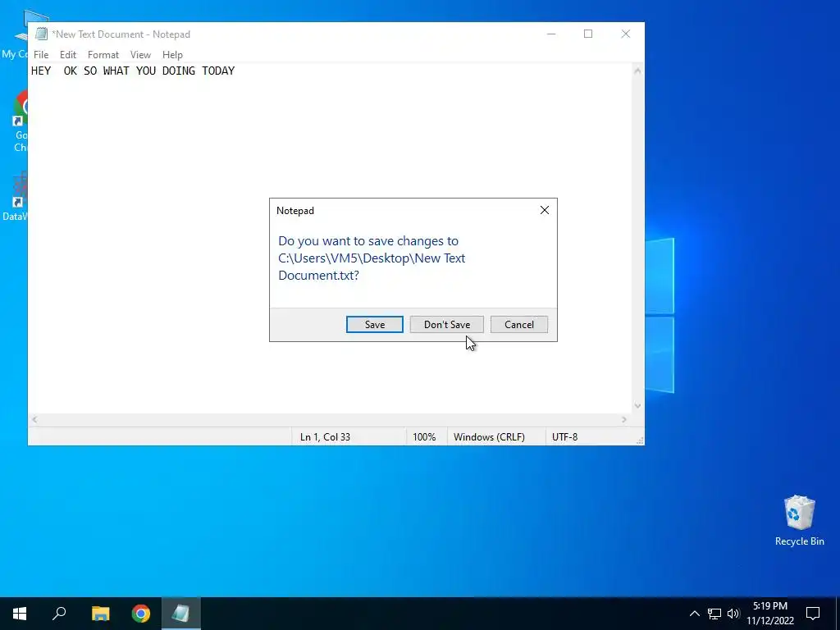Click the horizontal scrollbar left arrow
This screenshot has width=840, height=630.
[x=34, y=419]
